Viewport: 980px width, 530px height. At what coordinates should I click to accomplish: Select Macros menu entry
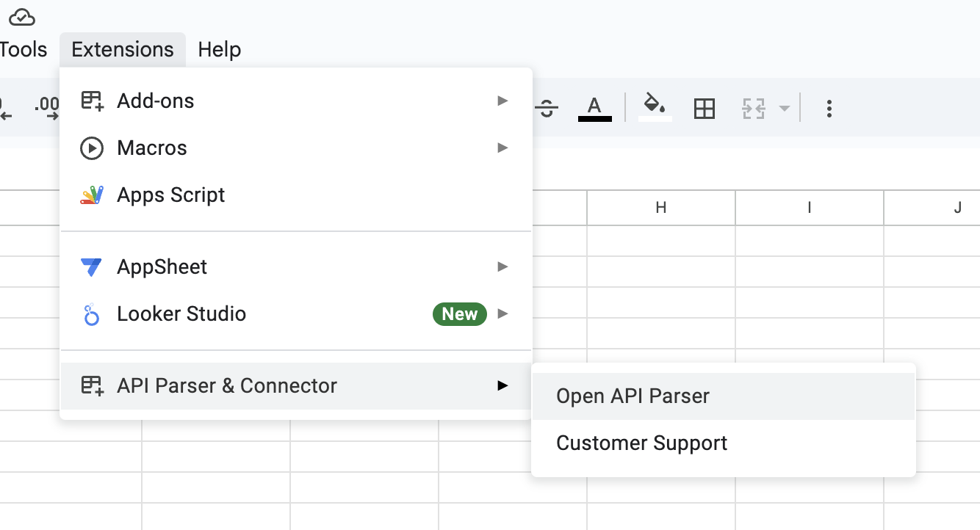295,148
